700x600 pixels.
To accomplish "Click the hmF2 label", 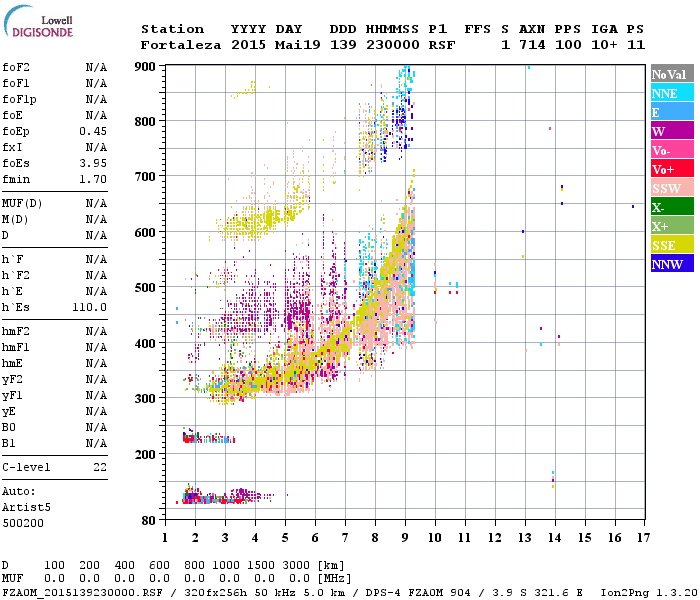I will click(16, 331).
